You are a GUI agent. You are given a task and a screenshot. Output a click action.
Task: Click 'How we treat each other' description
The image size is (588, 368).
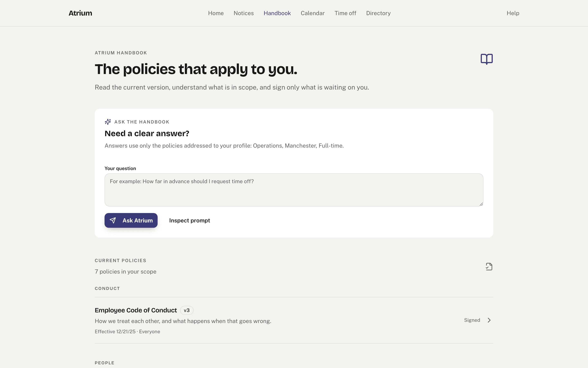[x=183, y=321]
